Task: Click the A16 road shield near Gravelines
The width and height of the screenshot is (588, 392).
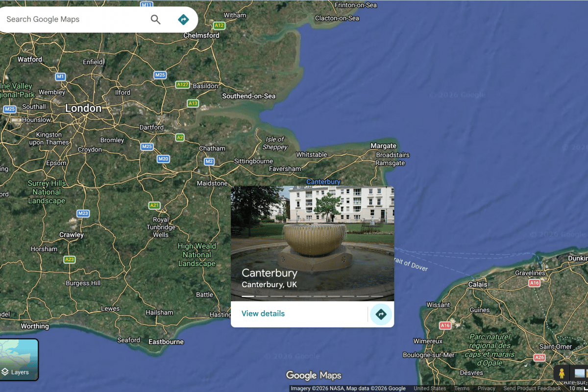Action: point(534,283)
